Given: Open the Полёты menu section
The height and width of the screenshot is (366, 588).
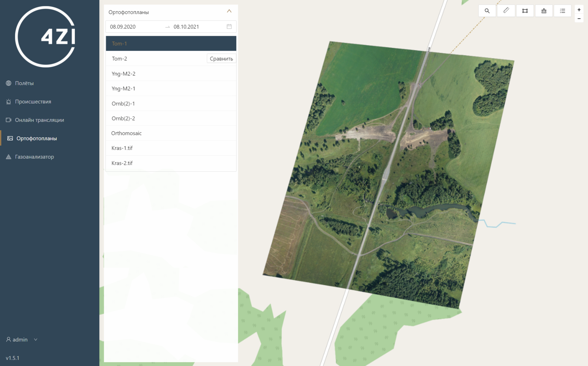Looking at the screenshot, I should point(24,83).
